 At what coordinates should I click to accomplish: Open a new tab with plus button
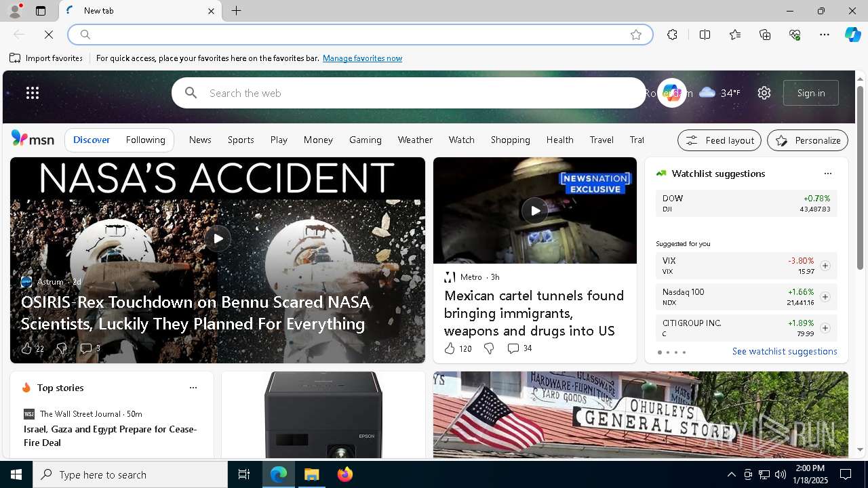click(236, 11)
